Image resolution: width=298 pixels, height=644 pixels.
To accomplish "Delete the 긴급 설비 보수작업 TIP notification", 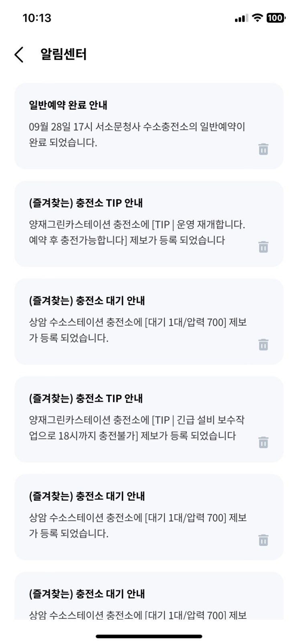I will [263, 442].
